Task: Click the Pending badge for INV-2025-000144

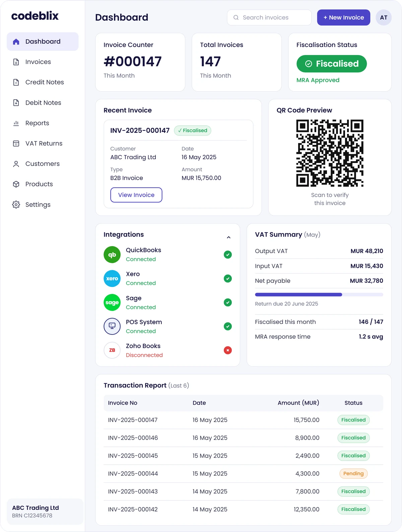Action: pos(353,474)
